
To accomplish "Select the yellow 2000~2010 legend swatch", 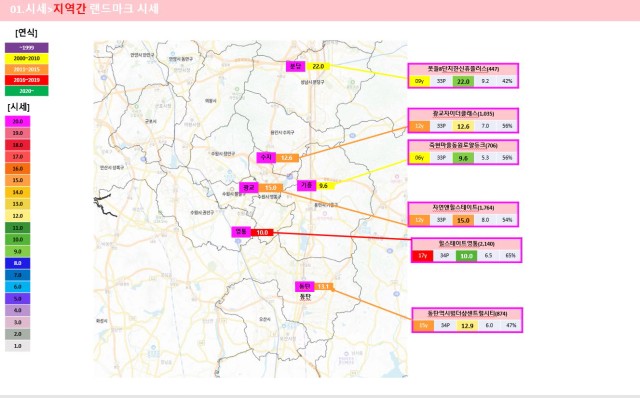I will tap(27, 58).
